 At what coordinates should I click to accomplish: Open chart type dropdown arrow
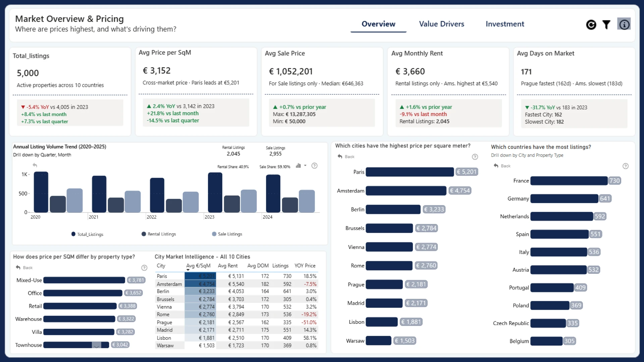coord(305,166)
